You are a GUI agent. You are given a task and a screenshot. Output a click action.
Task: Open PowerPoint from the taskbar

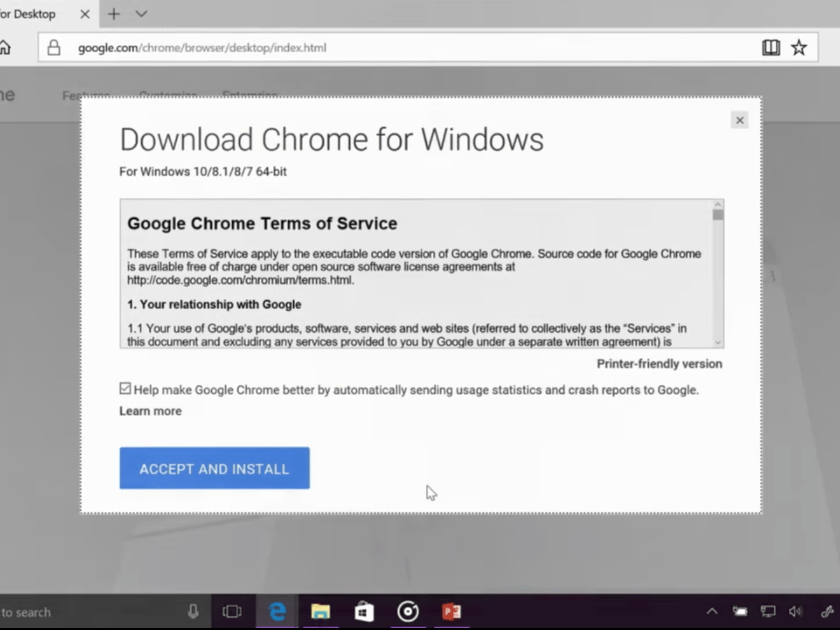(x=451, y=612)
